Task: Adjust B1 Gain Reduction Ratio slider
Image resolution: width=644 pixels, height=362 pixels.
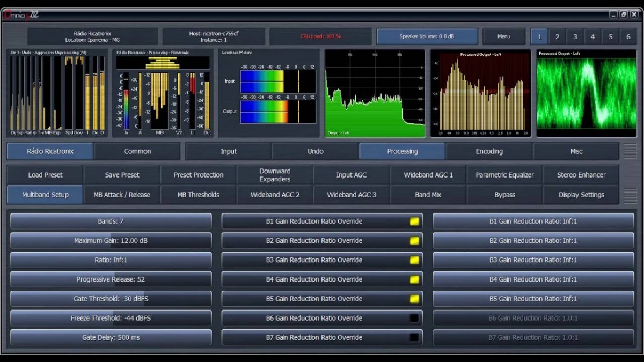Action: (x=533, y=221)
